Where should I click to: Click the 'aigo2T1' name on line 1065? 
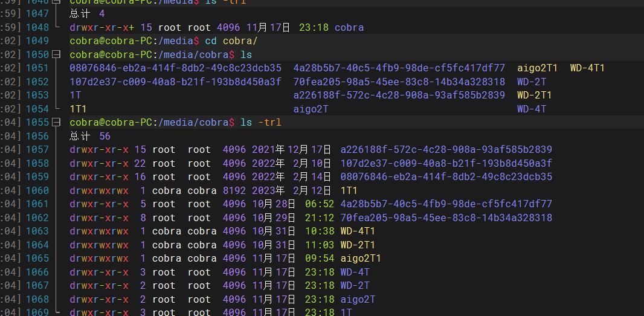point(361,259)
